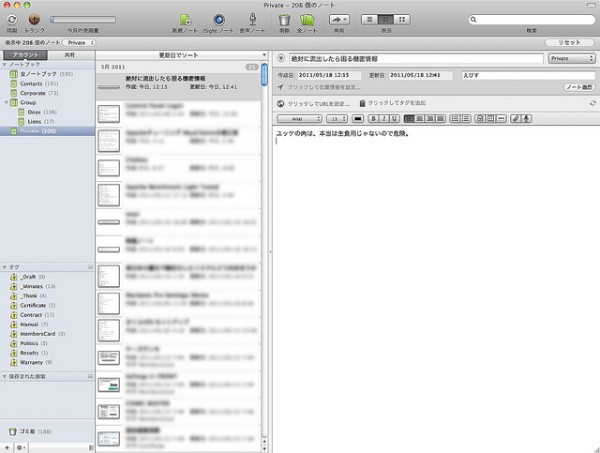Open the Private notebook dropdown in note header
This screenshot has height=453, width=600.
click(572, 59)
